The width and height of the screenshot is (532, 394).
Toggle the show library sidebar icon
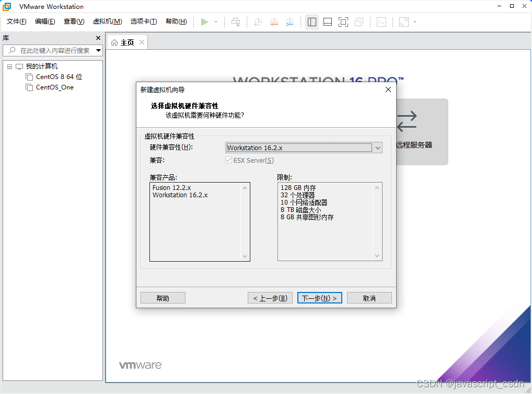312,22
